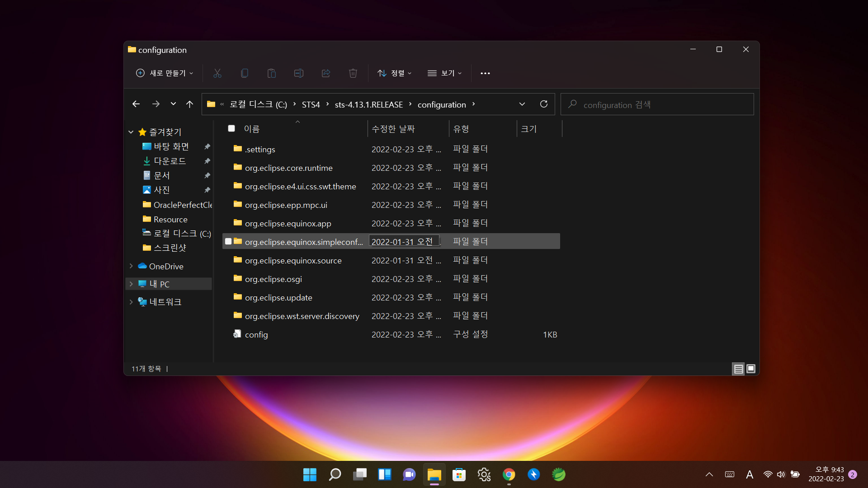Open the 보기 view menu
This screenshot has height=488, width=868.
coord(445,73)
